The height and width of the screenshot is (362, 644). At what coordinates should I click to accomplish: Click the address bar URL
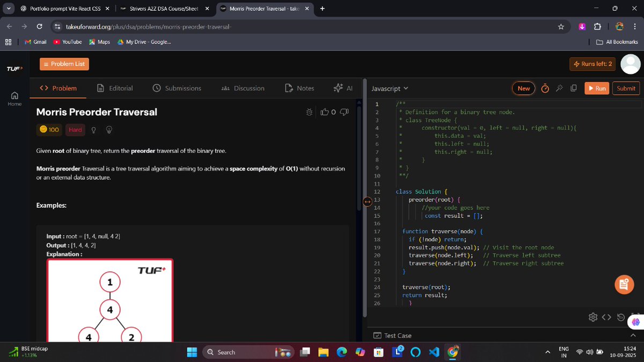149,26
